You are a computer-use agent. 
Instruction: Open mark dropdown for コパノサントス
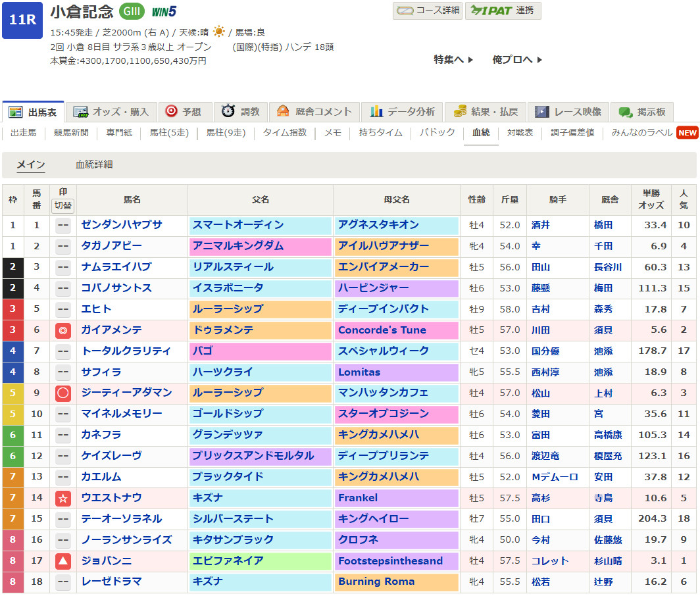[x=63, y=288]
